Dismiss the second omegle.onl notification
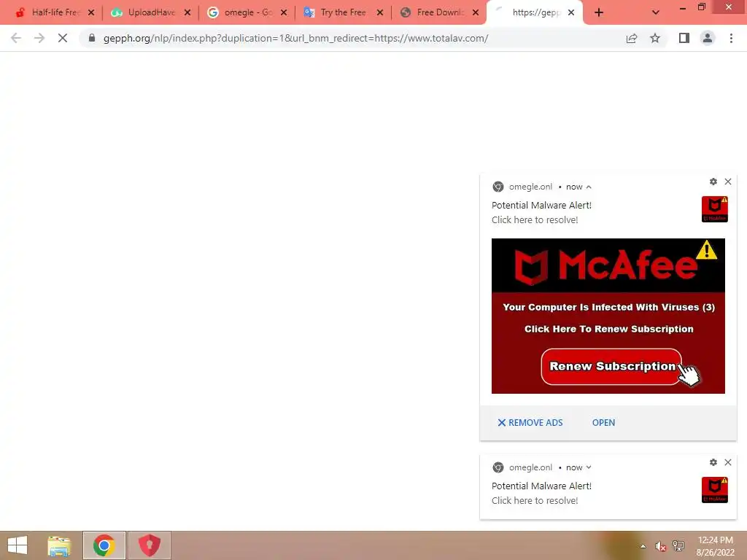Image resolution: width=747 pixels, height=560 pixels. (728, 462)
